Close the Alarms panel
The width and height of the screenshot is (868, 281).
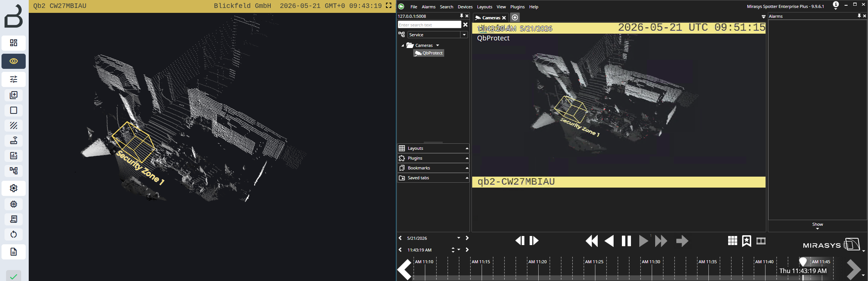tap(865, 16)
